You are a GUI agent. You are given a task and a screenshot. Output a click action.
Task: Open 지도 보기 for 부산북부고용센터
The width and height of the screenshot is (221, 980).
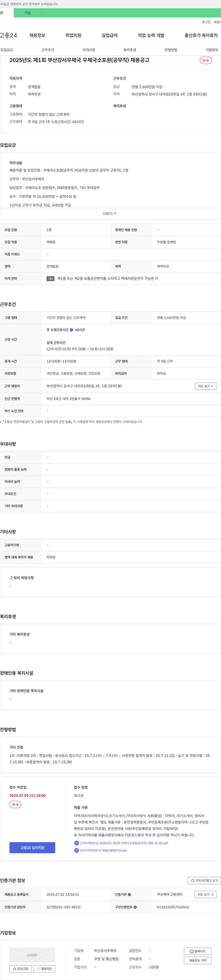206,894
